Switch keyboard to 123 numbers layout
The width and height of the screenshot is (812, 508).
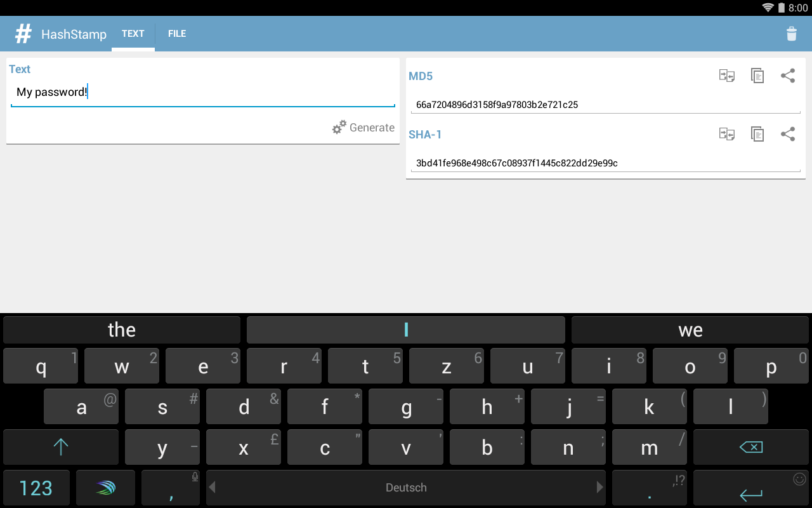tap(36, 488)
